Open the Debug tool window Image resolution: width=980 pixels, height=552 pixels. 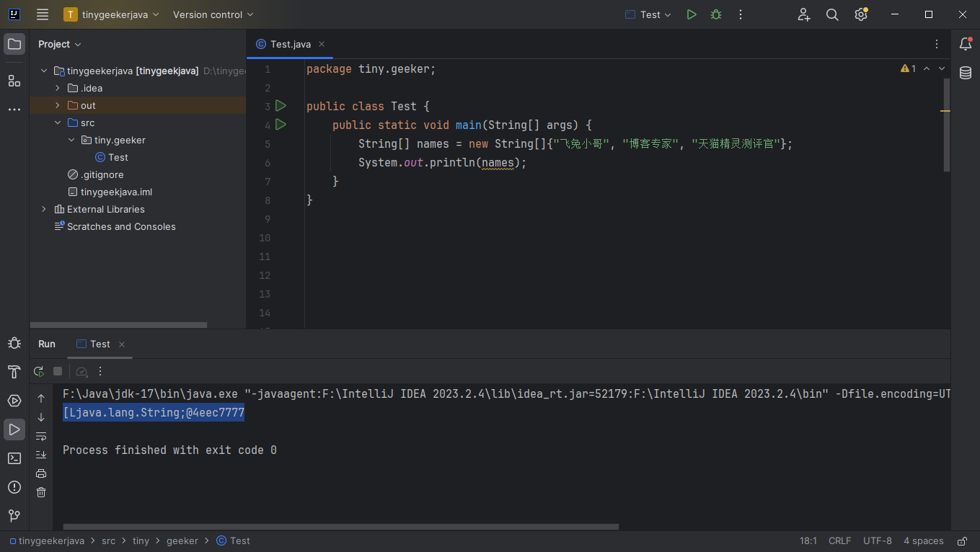click(x=14, y=343)
